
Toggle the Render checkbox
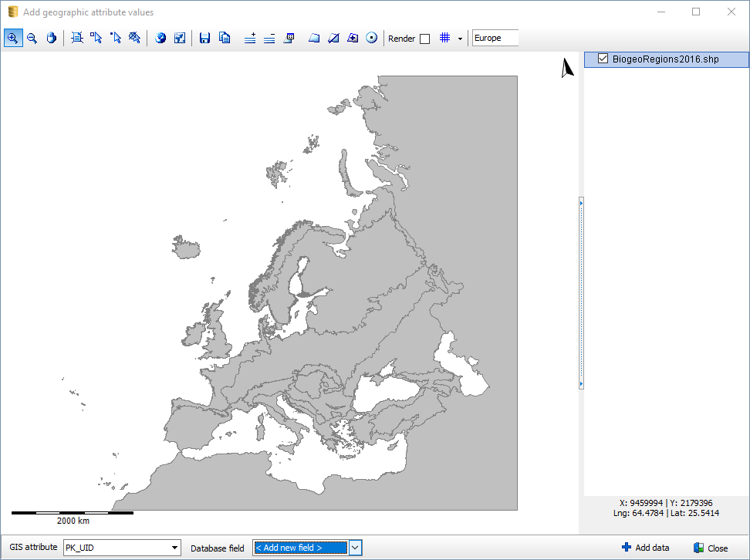click(x=424, y=39)
